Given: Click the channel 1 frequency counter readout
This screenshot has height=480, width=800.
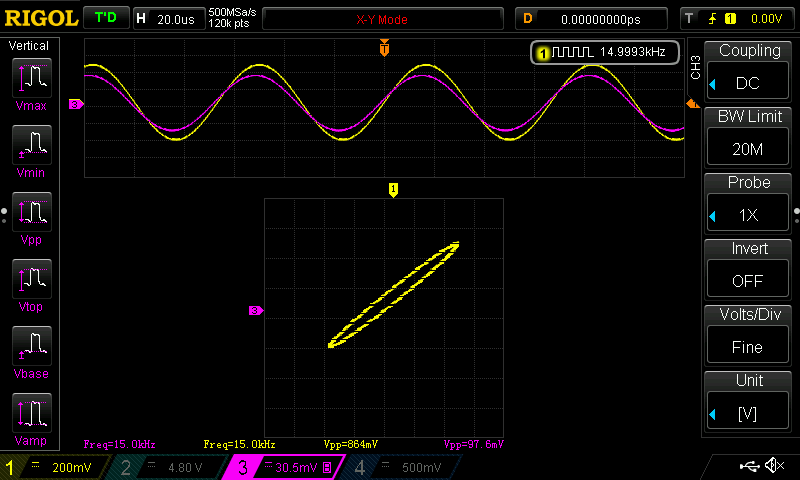Looking at the screenshot, I should pyautogui.click(x=605, y=52).
